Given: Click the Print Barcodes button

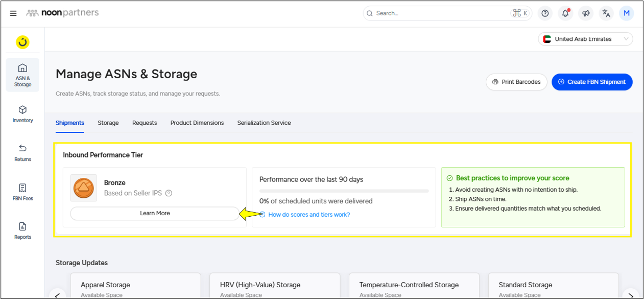Looking at the screenshot, I should click(x=516, y=82).
